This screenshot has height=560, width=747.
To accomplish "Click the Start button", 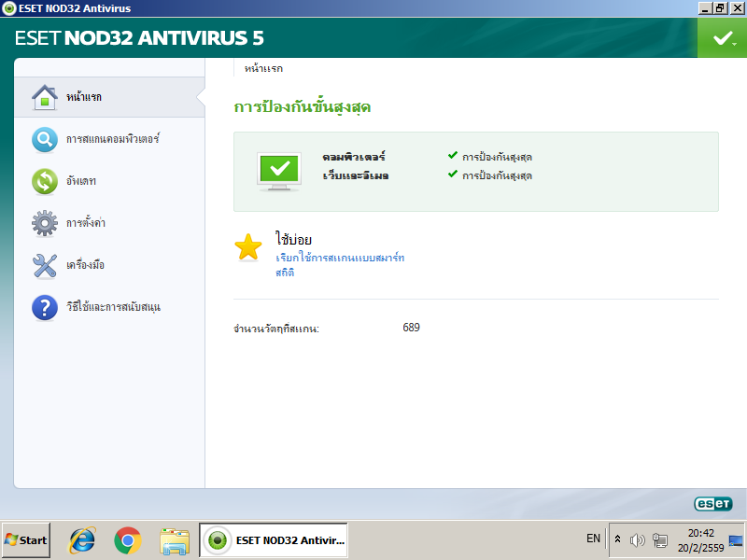I will point(26,540).
